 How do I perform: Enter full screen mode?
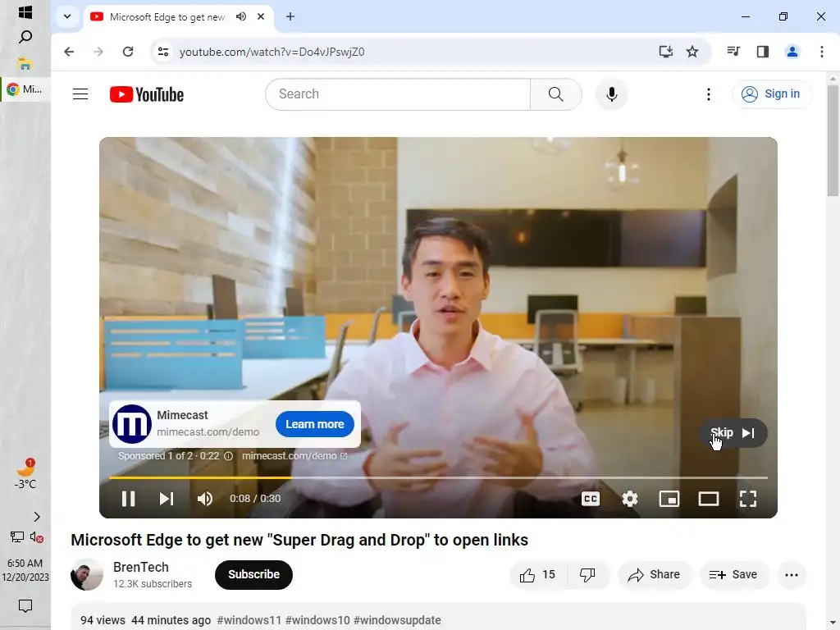[x=748, y=499]
